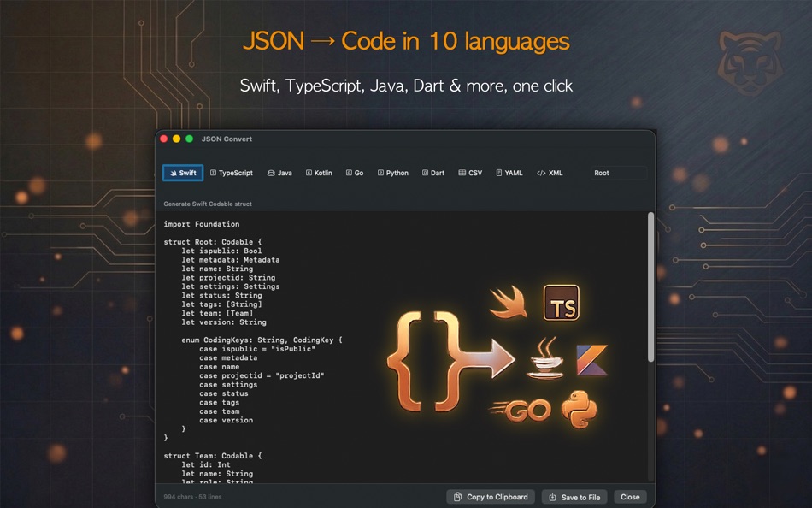Click the 'let ispublic: Bool' line
Viewport: 812px width, 508px height.
(x=221, y=251)
